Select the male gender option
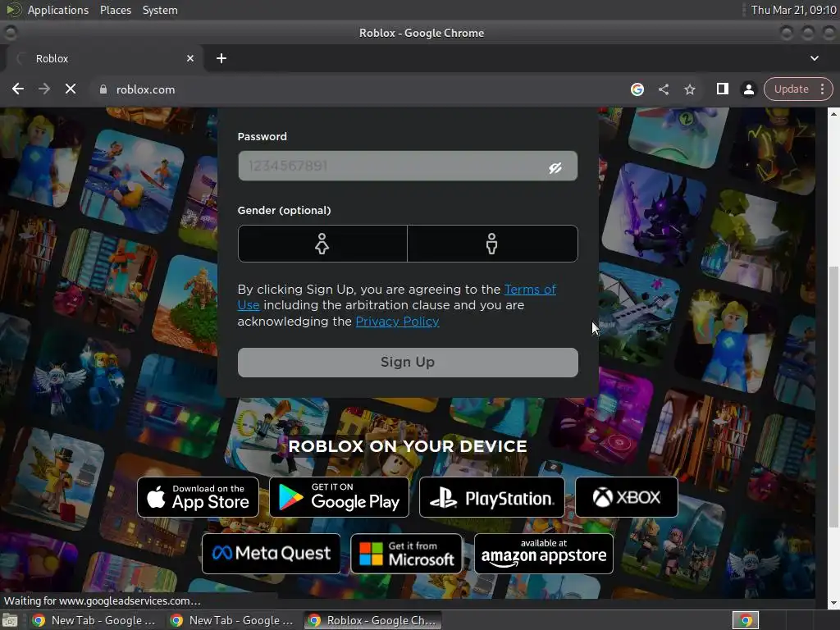 [492, 244]
